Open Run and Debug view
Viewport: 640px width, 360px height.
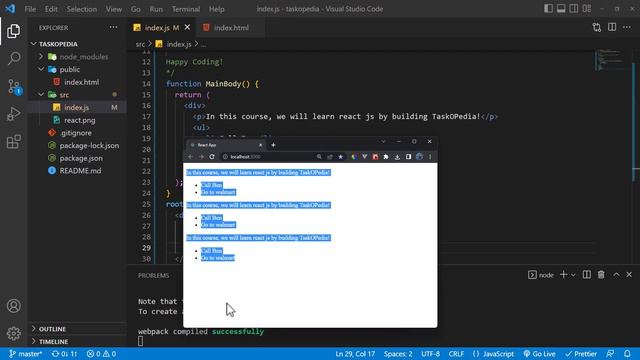(x=13, y=114)
